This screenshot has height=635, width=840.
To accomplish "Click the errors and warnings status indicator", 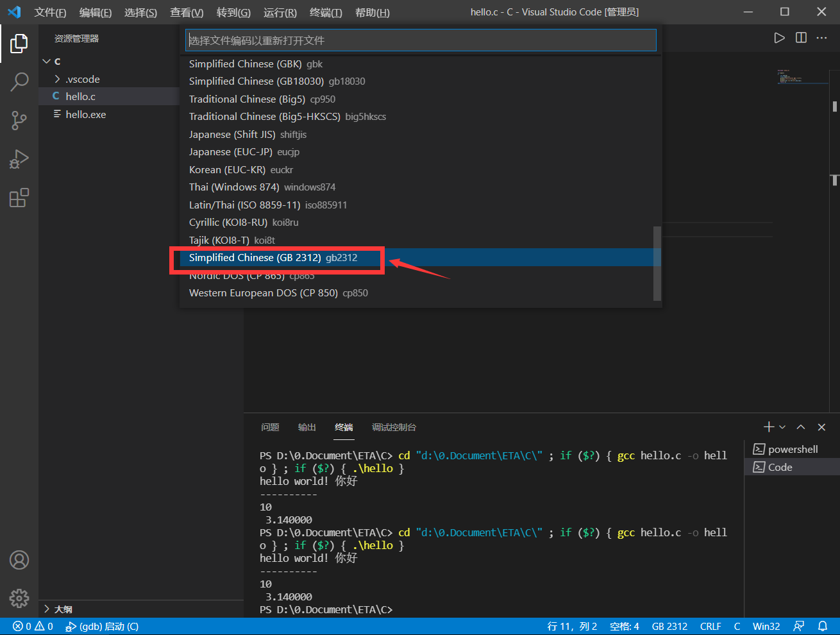I will coord(33,627).
